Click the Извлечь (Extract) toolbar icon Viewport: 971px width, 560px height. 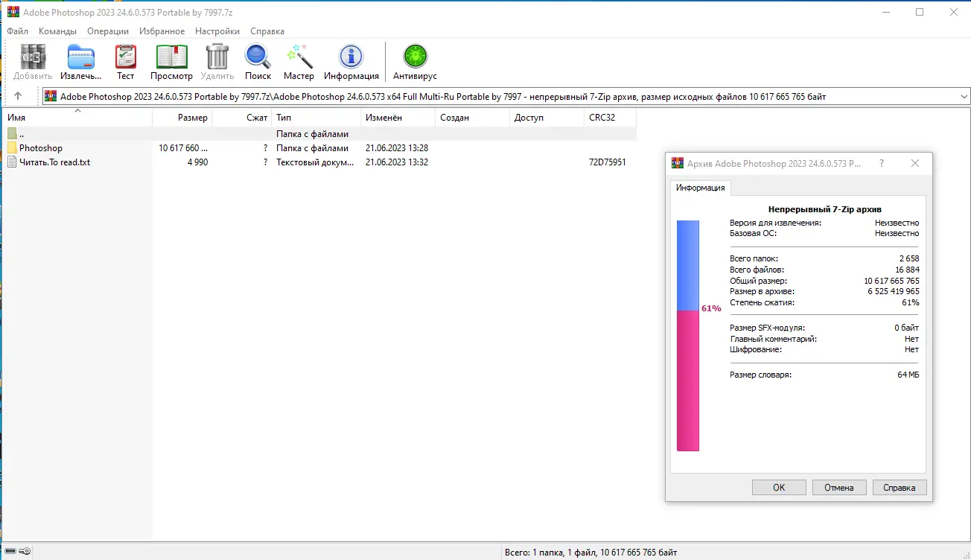pos(80,56)
